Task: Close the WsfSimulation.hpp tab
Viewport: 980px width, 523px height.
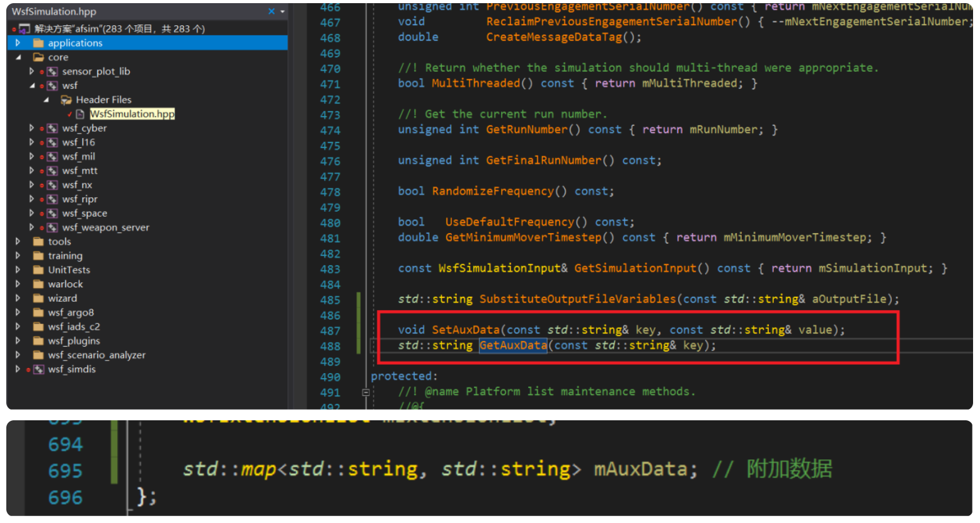Action: [271, 11]
